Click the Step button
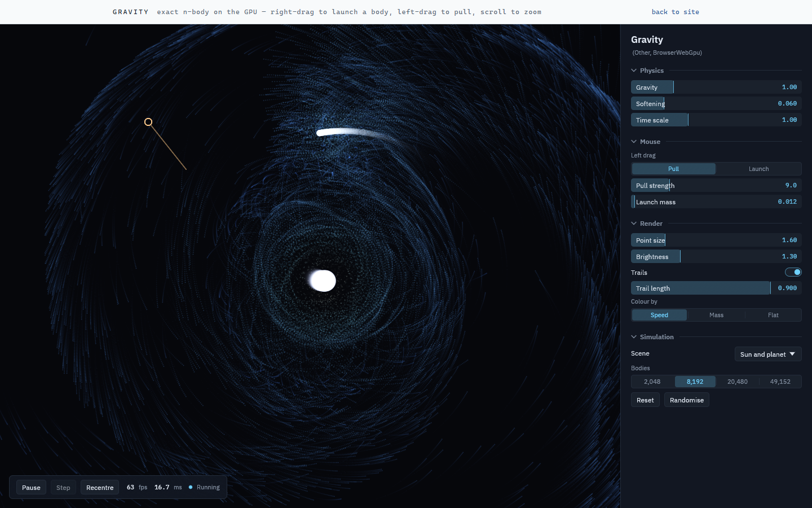Image resolution: width=812 pixels, height=508 pixels. click(x=63, y=487)
